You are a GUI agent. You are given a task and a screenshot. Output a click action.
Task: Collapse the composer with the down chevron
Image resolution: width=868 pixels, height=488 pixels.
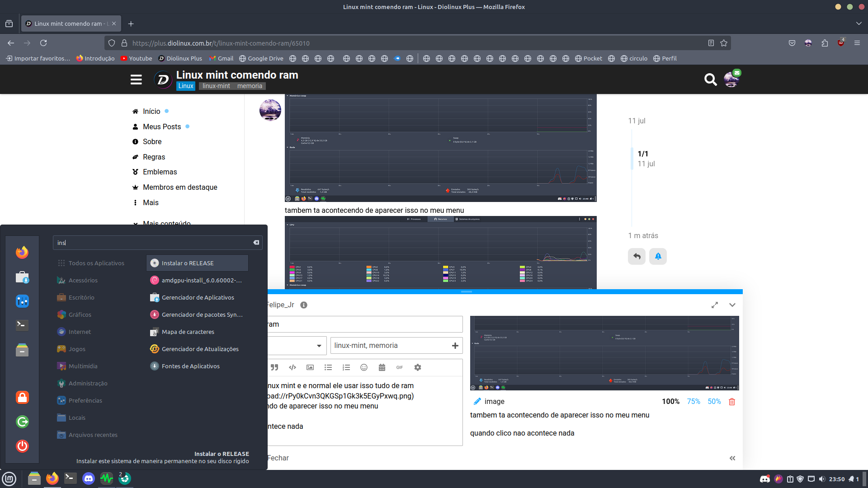732,305
